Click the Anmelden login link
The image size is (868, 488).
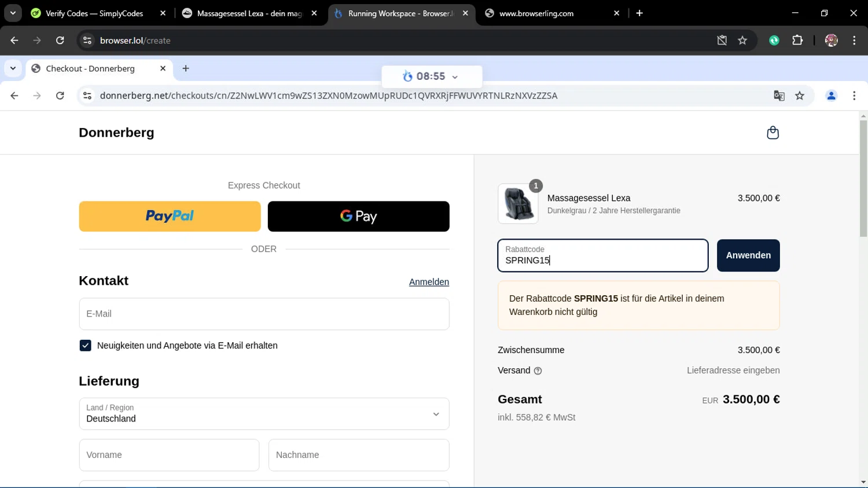pos(429,282)
